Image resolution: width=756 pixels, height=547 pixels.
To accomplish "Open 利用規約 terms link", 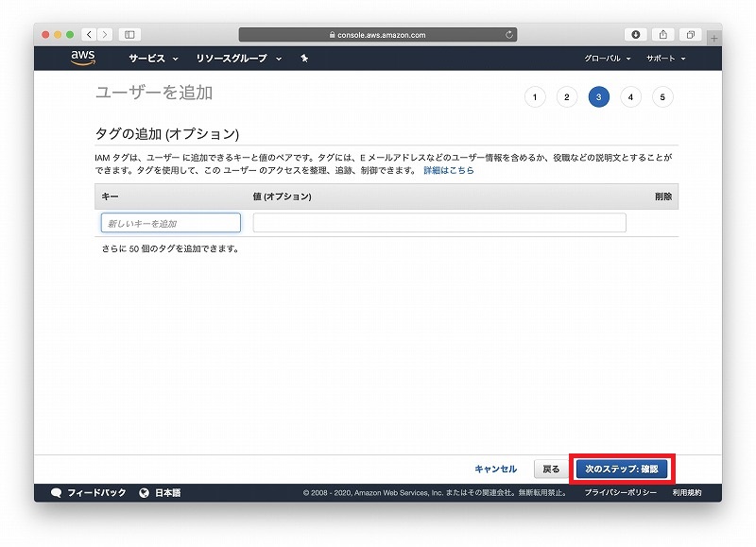I will click(x=687, y=492).
